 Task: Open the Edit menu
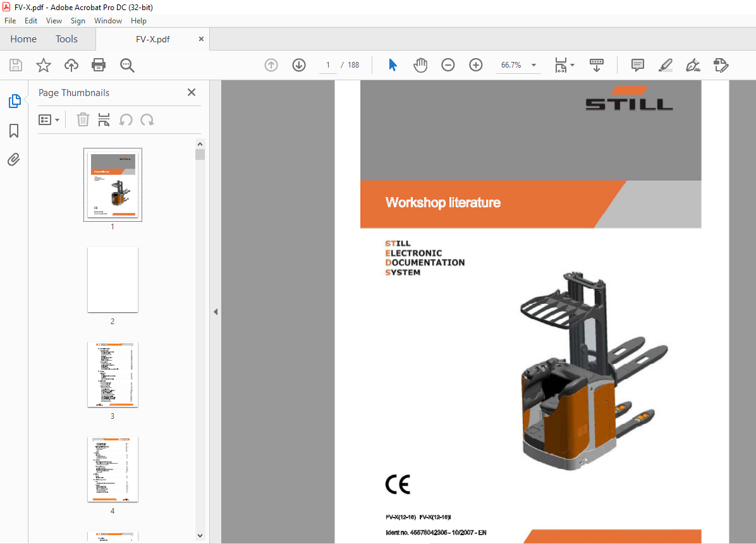coord(31,21)
